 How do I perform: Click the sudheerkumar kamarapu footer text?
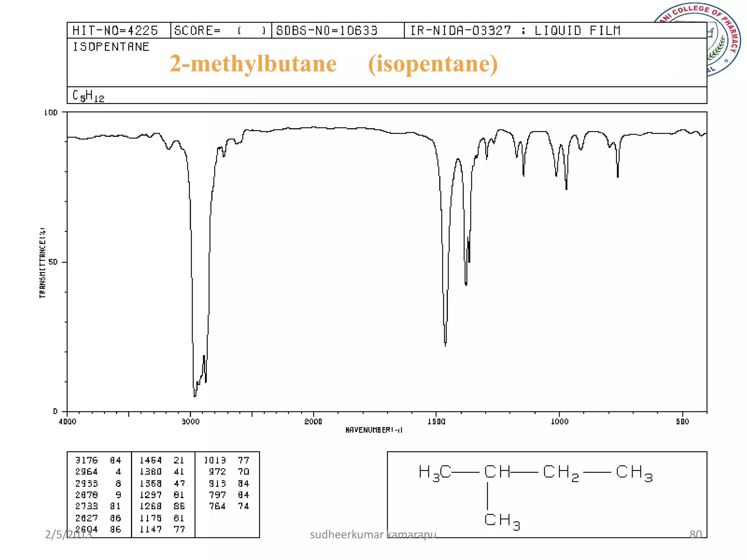point(373,534)
